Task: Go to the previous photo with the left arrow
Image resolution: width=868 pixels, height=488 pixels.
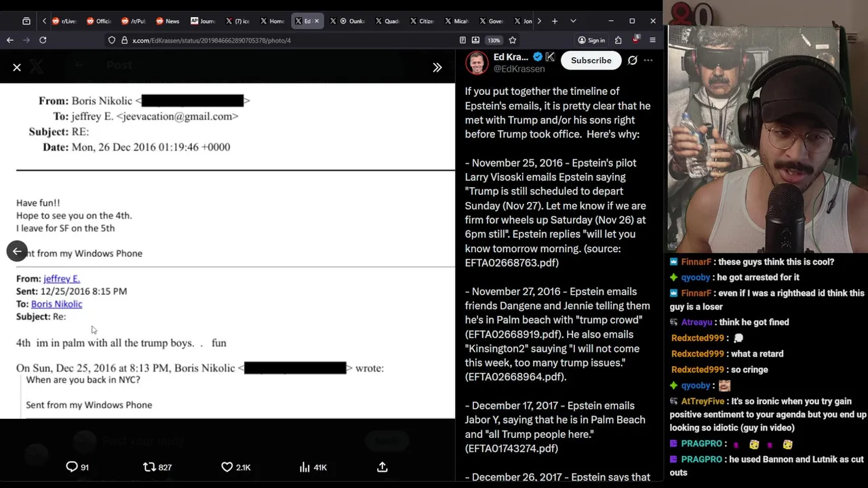Action: 17,251
